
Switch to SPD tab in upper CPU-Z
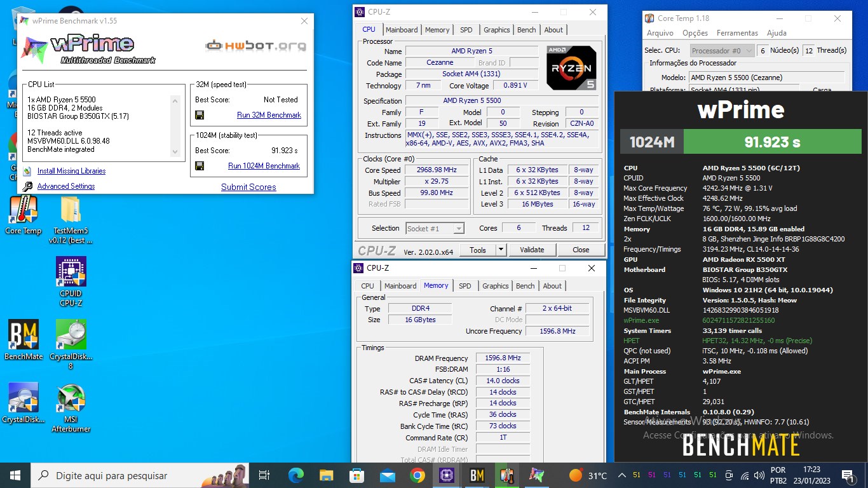[466, 30]
